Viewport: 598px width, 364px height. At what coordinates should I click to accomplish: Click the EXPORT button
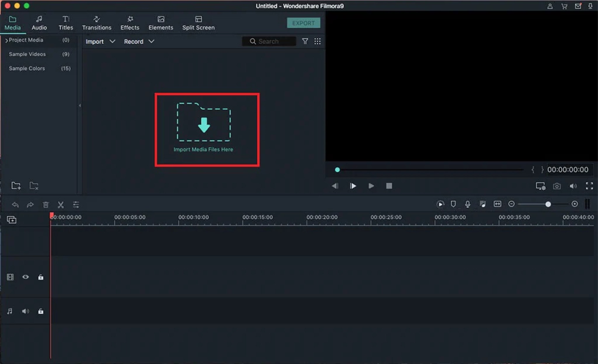[303, 23]
